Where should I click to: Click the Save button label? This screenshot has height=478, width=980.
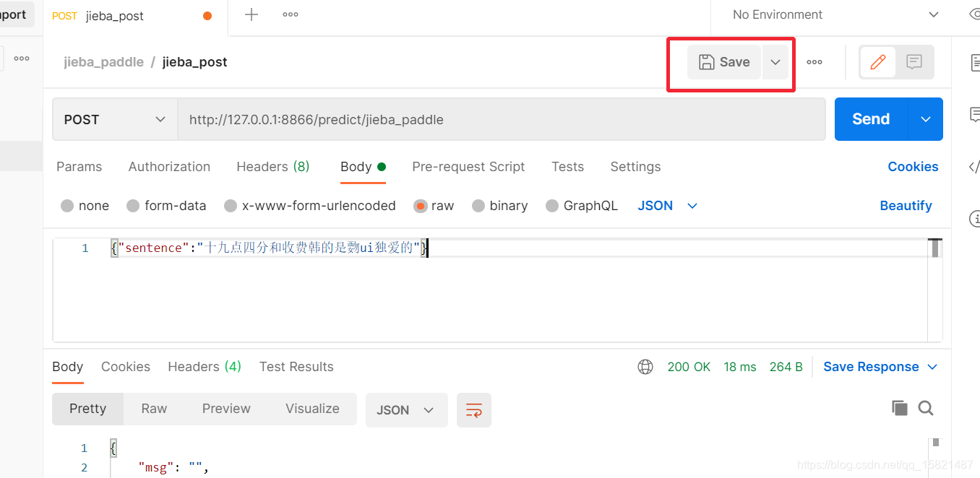(734, 62)
